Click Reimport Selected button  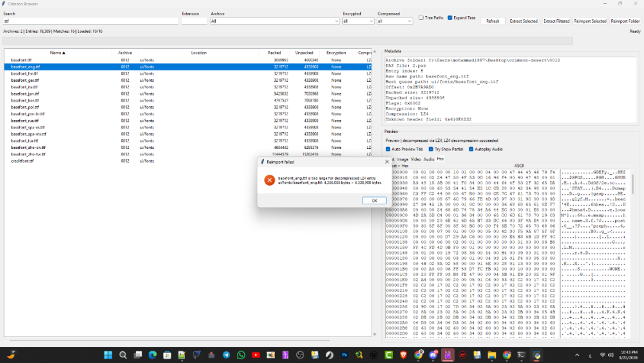(x=590, y=21)
